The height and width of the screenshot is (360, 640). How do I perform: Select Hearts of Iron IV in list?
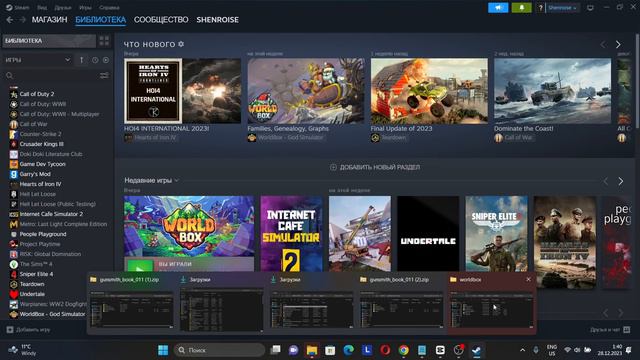point(40,184)
